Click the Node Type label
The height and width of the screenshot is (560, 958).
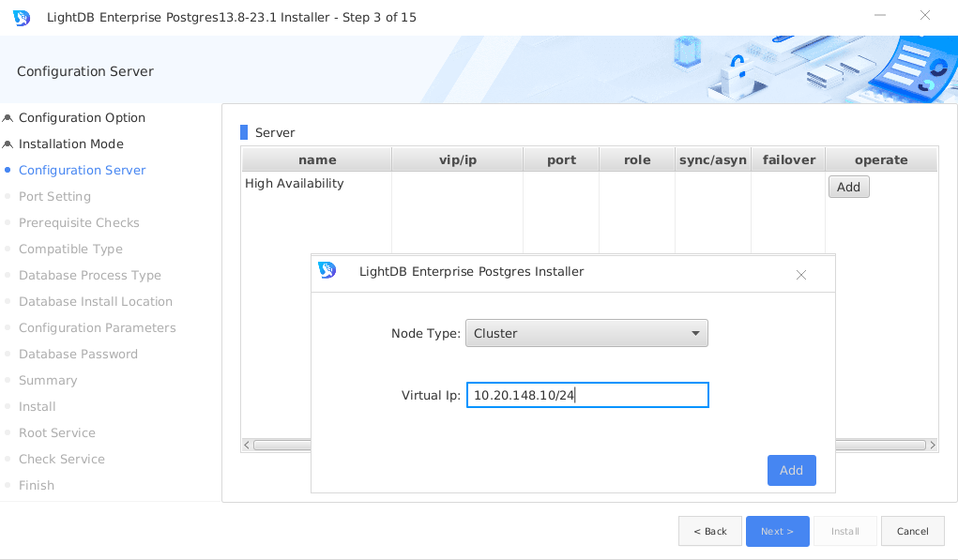[425, 333]
